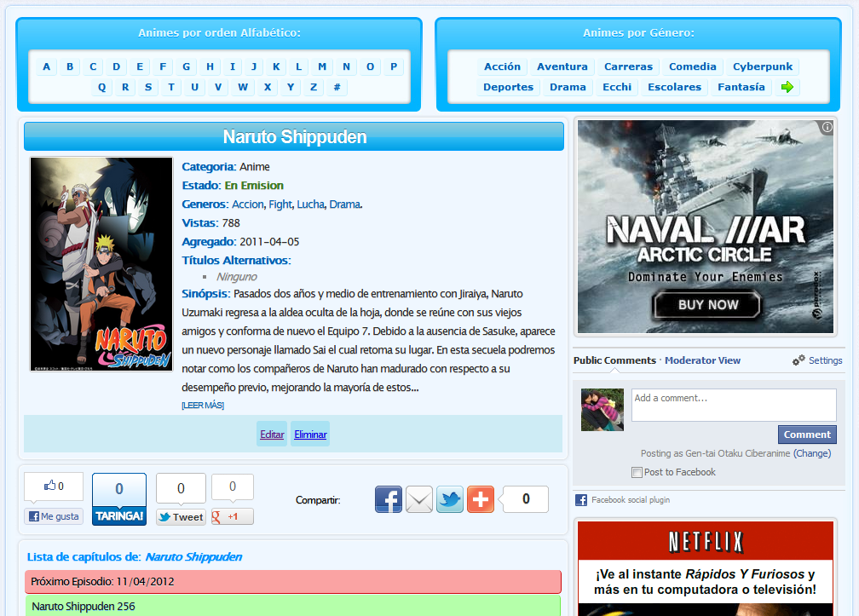Select the Public Comments tab
This screenshot has height=616, width=859.
[x=614, y=360]
